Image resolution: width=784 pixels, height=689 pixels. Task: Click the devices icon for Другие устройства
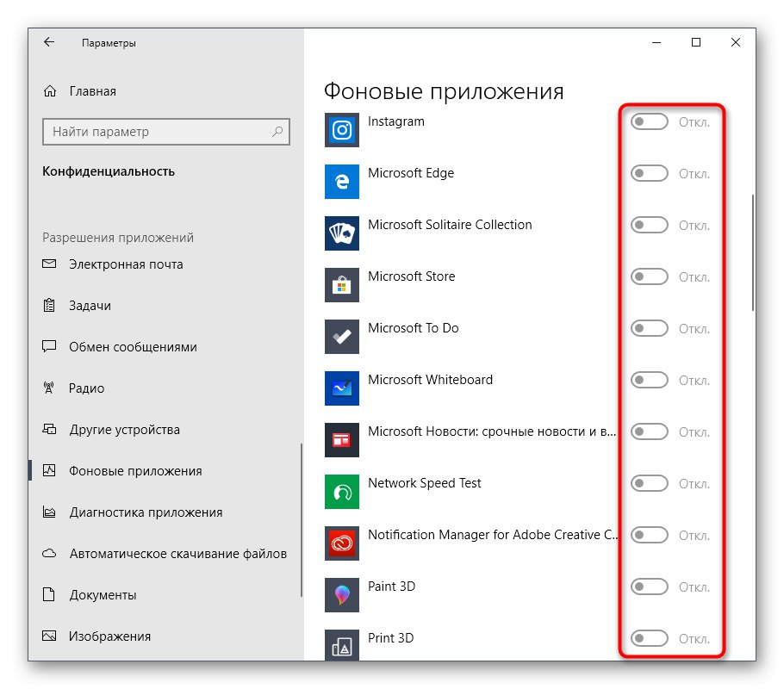49,429
